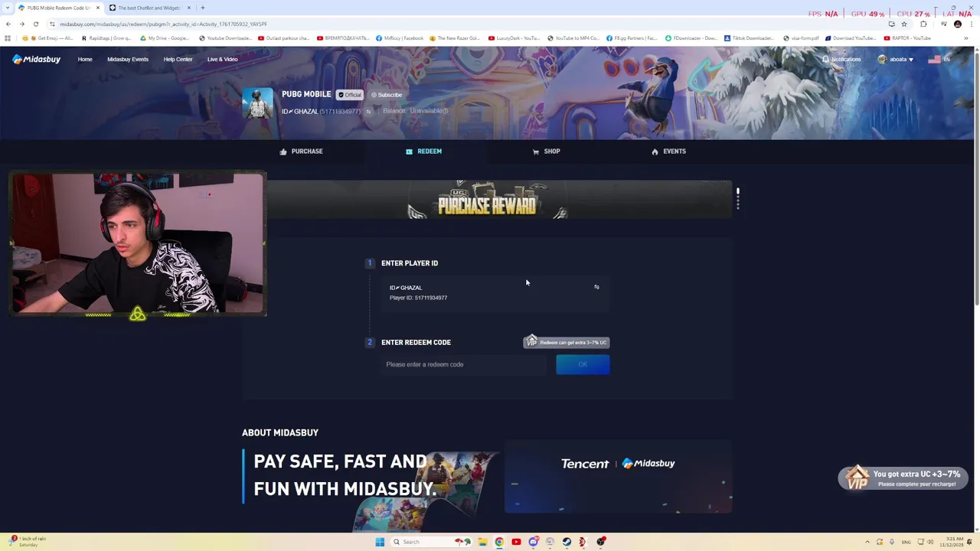Open Chrome profile avatar
This screenshot has height=551, width=980.
coord(957,24)
